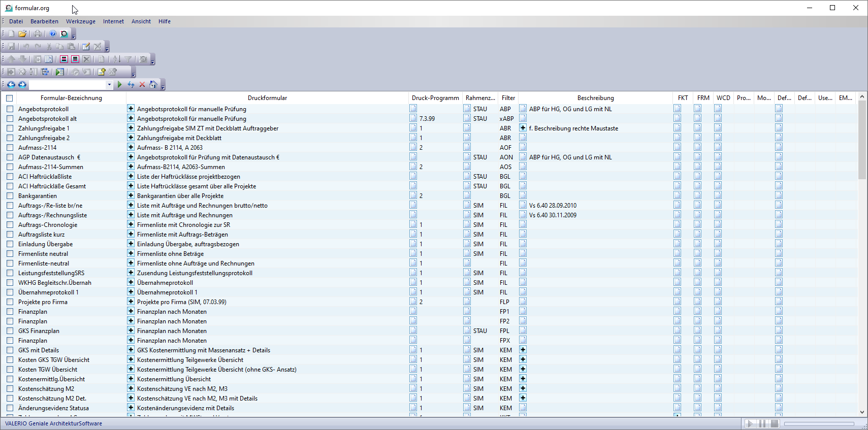Click the vertical scrollbar down arrow

(x=862, y=412)
